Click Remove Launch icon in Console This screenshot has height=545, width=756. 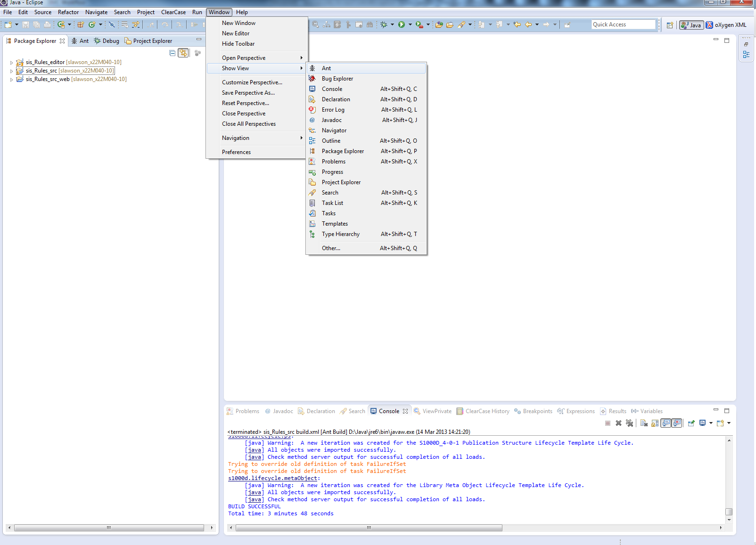[618, 423]
